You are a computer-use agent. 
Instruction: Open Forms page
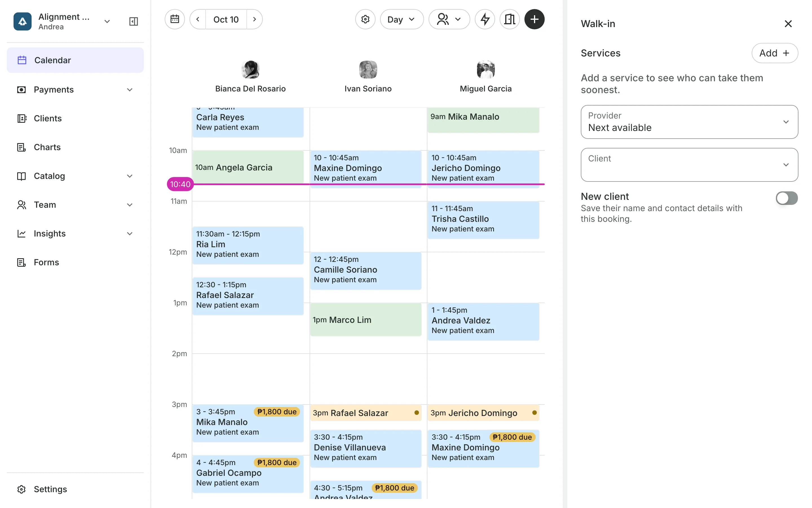75,262
